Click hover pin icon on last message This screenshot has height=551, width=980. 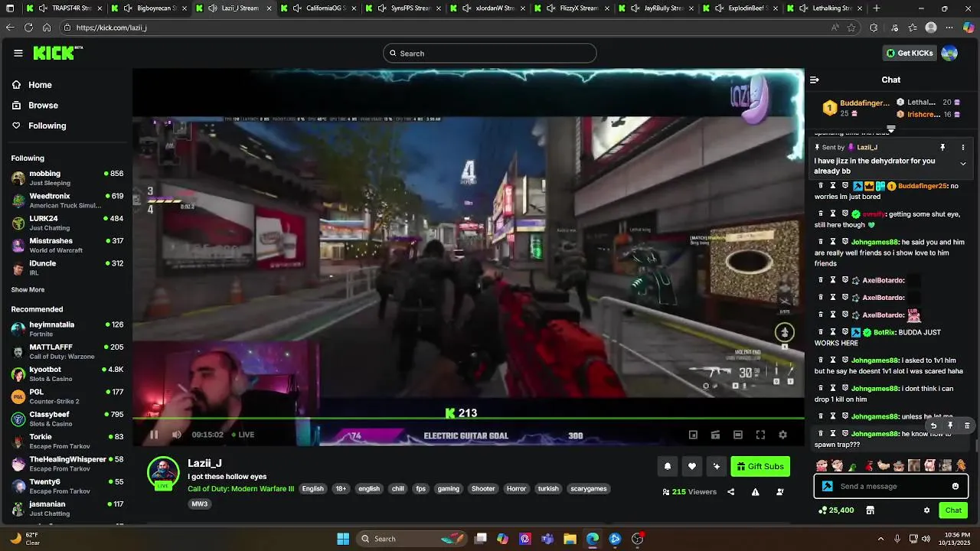tap(950, 425)
